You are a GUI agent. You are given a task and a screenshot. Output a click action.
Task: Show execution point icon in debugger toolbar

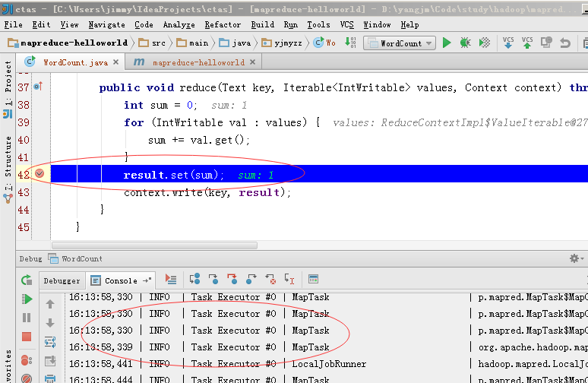click(x=171, y=279)
